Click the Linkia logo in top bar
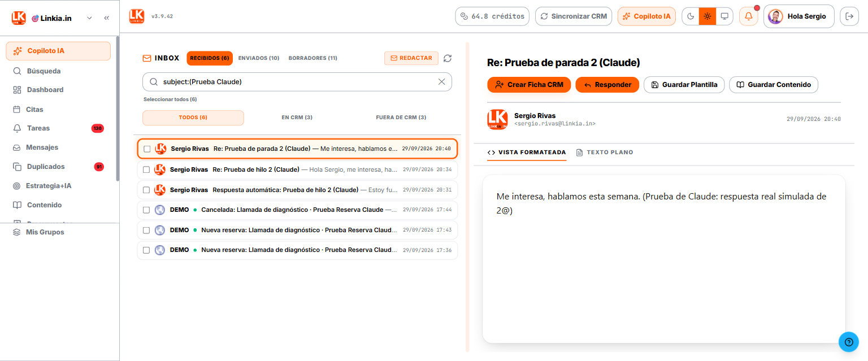This screenshot has width=868, height=361. 137,16
